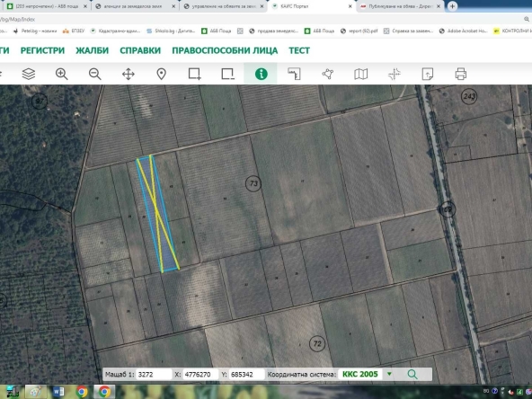Viewport: 532px width, 399px height.
Task: Expand the ККС 2005 coordinate system dropdown
Action: coord(389,374)
